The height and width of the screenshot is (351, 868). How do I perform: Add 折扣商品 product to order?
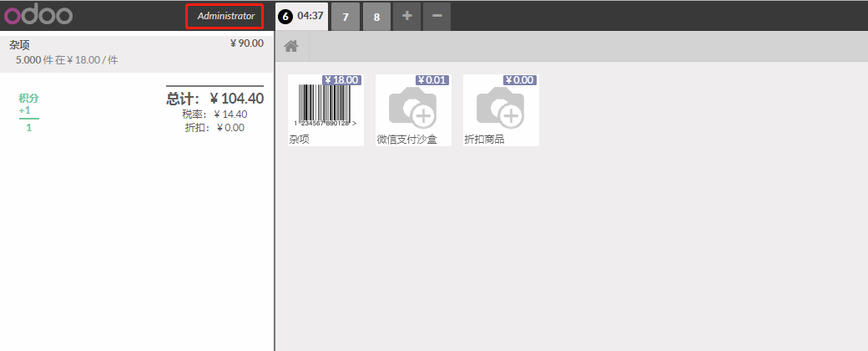tap(501, 110)
